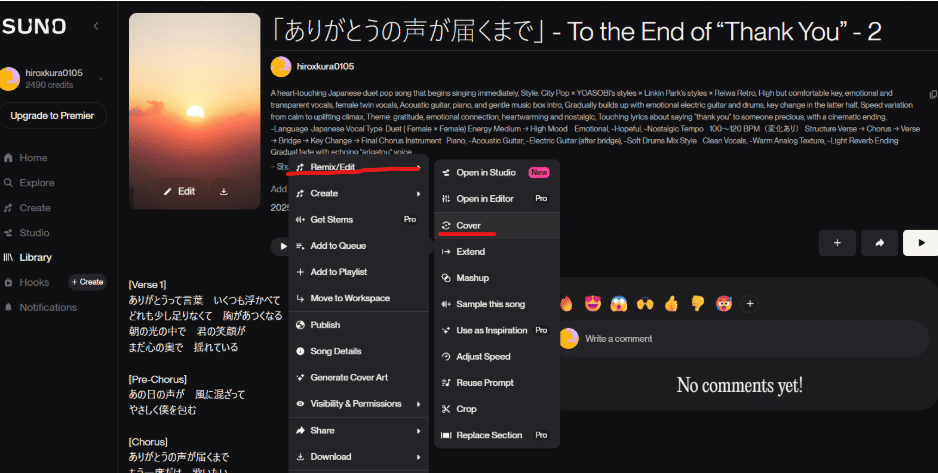Expand the Download submenu

coord(358,456)
